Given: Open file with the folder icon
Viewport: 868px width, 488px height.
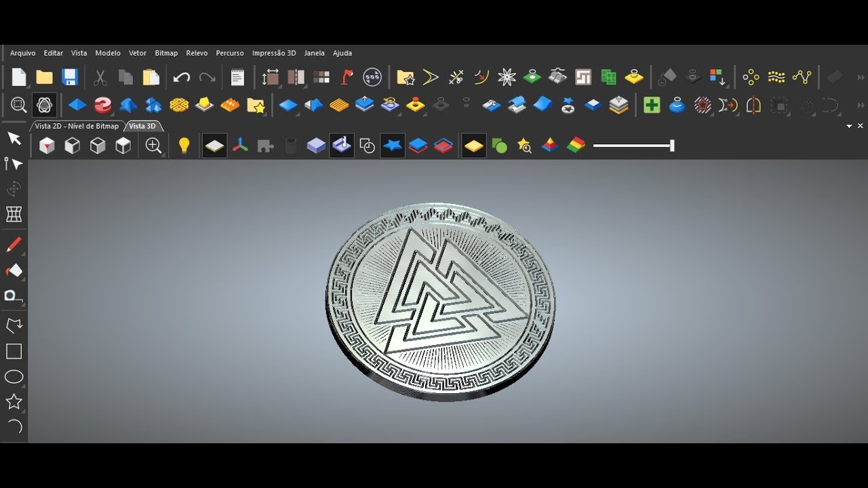Looking at the screenshot, I should click(x=44, y=77).
